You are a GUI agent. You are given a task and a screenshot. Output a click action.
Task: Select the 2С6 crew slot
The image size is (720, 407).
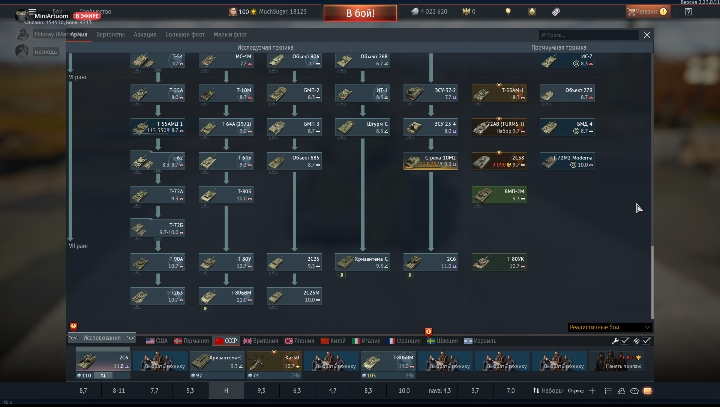[103, 364]
